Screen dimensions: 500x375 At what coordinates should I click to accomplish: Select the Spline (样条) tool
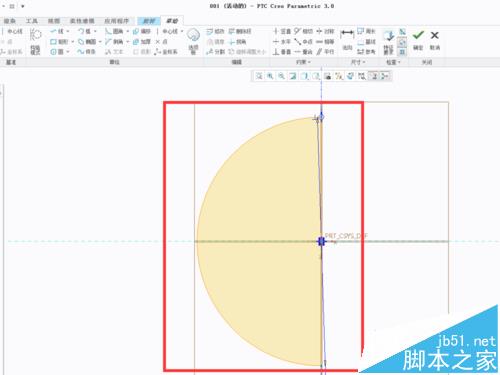pos(86,52)
